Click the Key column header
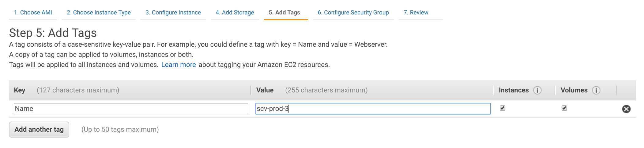This screenshot has height=148, width=644. click(x=20, y=90)
